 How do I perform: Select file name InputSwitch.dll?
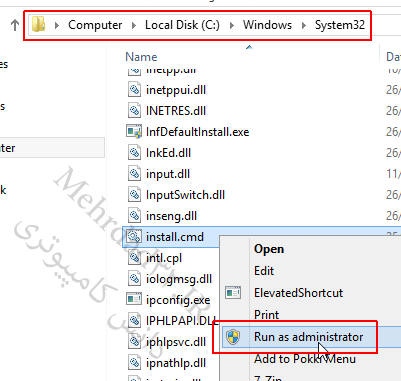point(185,195)
